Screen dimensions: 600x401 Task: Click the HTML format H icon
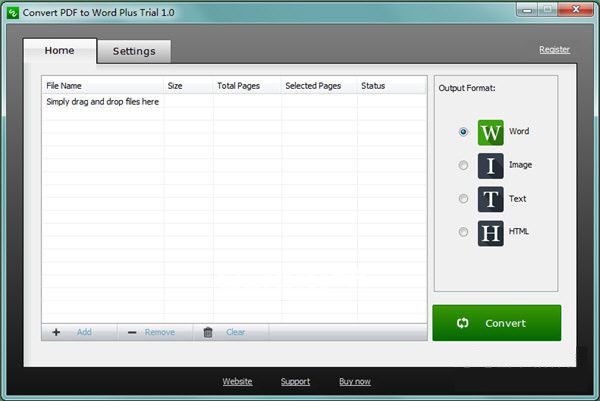(x=491, y=233)
